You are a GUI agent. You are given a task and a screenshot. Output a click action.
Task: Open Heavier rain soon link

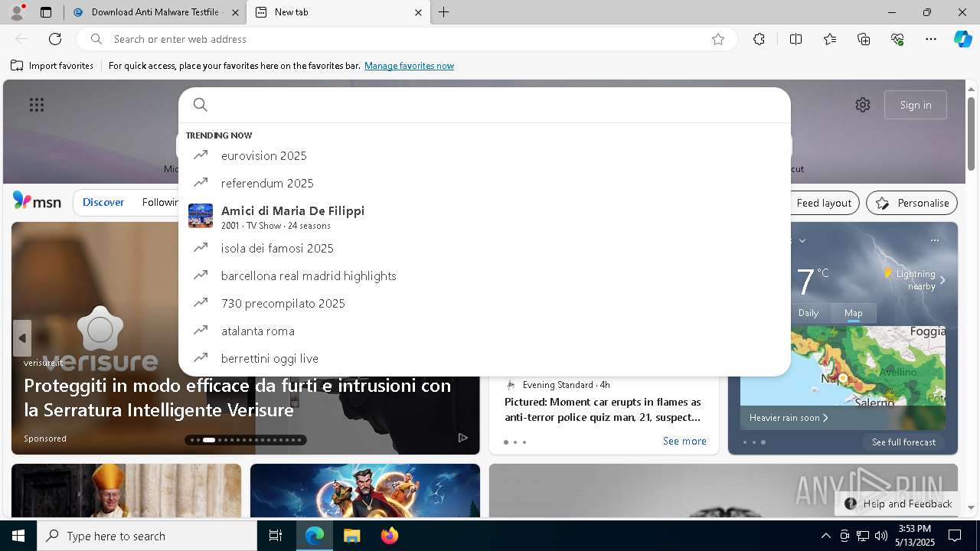[x=789, y=418]
